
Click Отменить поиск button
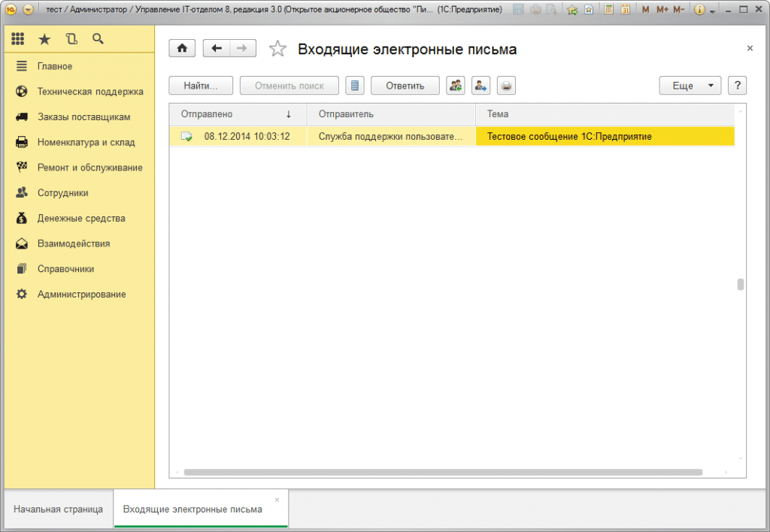[290, 86]
